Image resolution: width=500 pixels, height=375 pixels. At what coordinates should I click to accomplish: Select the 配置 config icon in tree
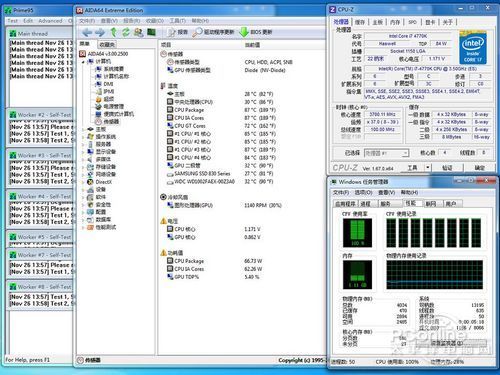point(90,212)
